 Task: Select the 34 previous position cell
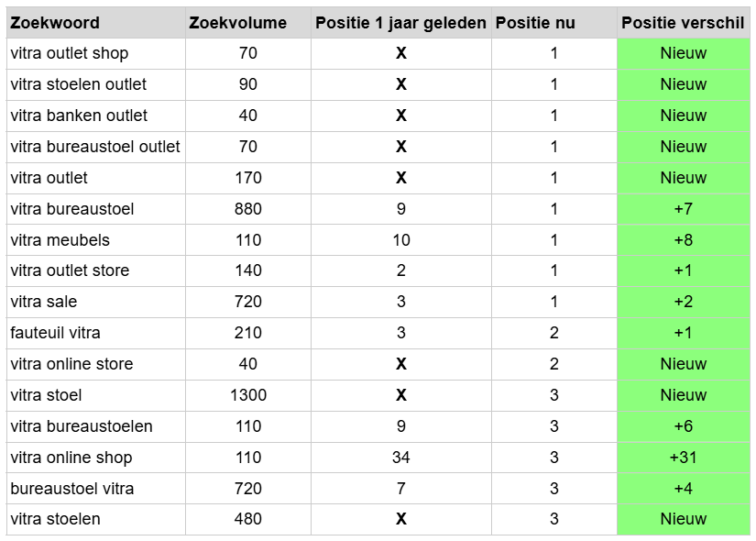400,458
